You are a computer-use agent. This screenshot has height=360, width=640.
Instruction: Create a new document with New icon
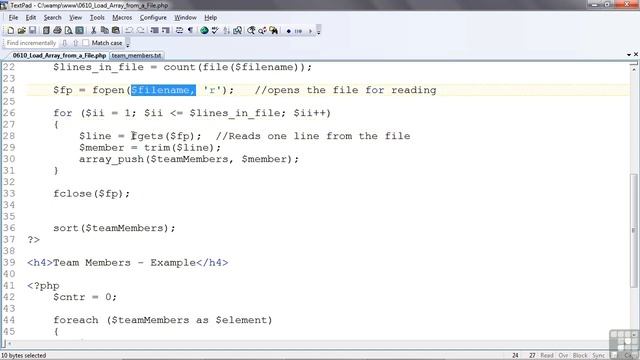pos(11,31)
